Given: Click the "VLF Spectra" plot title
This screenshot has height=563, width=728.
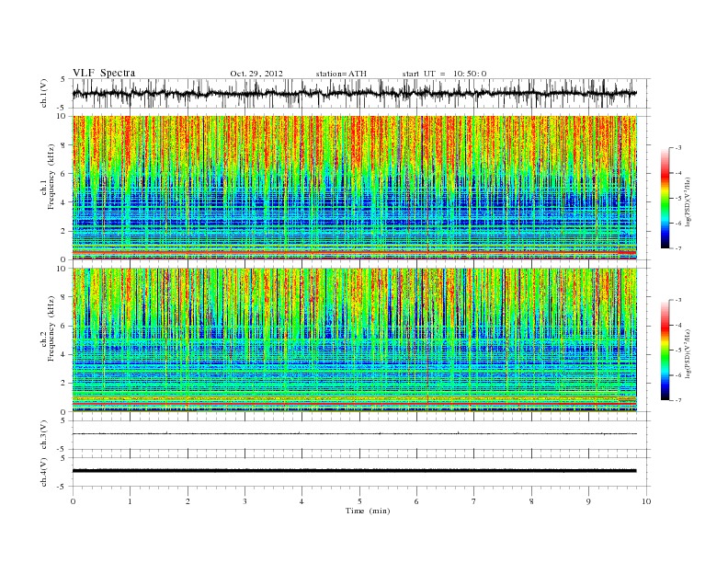Looking at the screenshot, I should 104,73.
